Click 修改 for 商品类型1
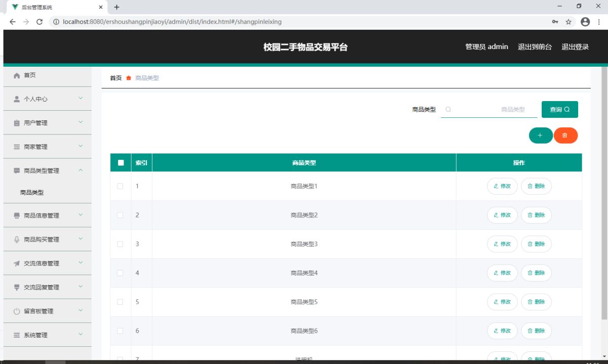Image resolution: width=608 pixels, height=364 pixels. coord(502,186)
